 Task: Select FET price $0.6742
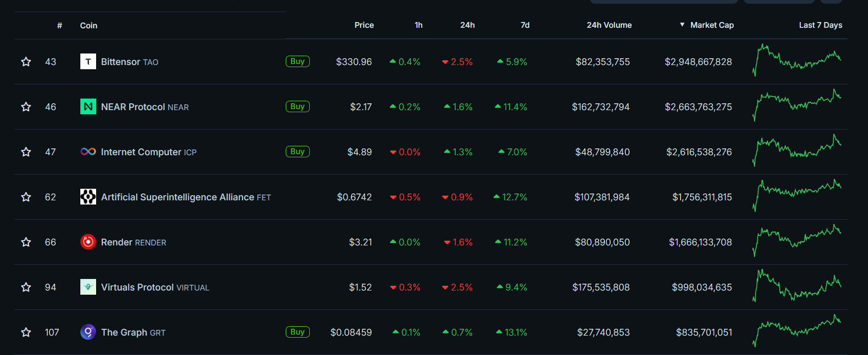(x=354, y=197)
